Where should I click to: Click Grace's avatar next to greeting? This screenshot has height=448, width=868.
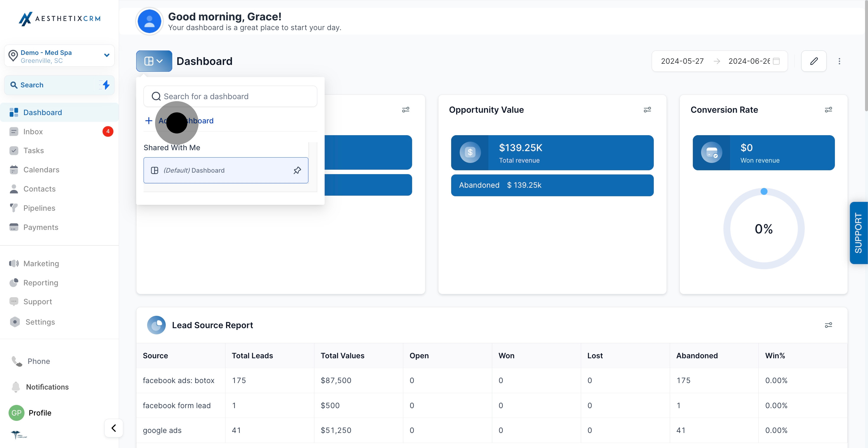click(149, 21)
